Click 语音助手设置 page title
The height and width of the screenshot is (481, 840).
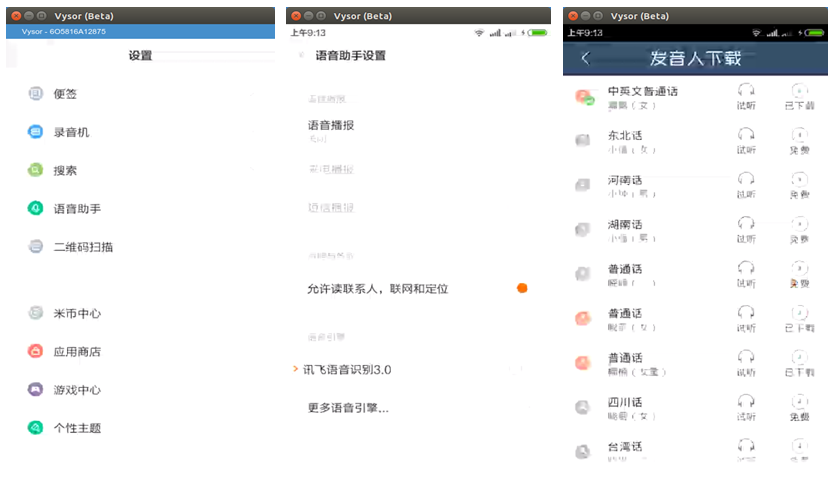coord(350,56)
